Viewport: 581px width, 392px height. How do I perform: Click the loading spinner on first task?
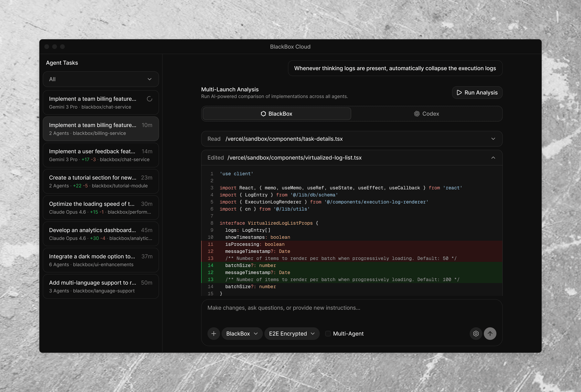pos(150,99)
